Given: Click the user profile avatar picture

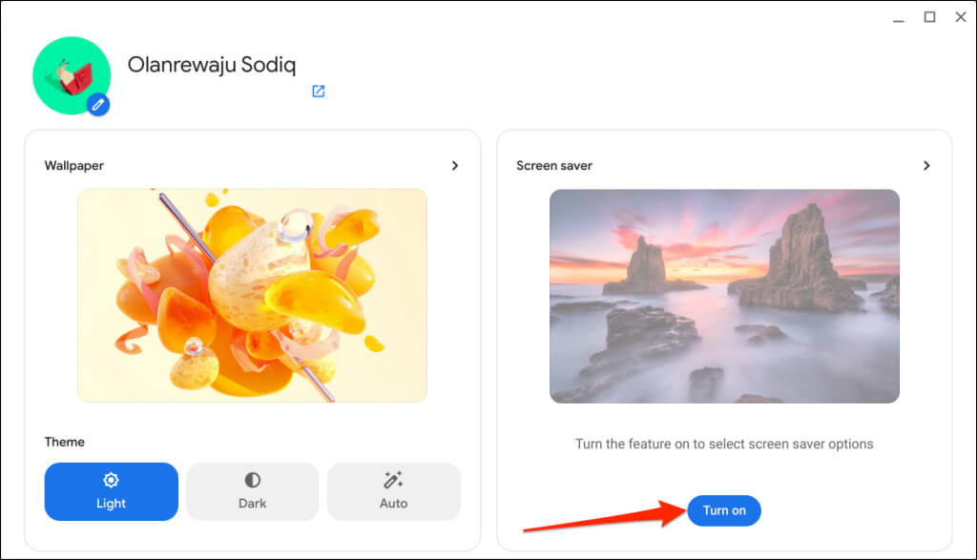Looking at the screenshot, I should pos(69,73).
